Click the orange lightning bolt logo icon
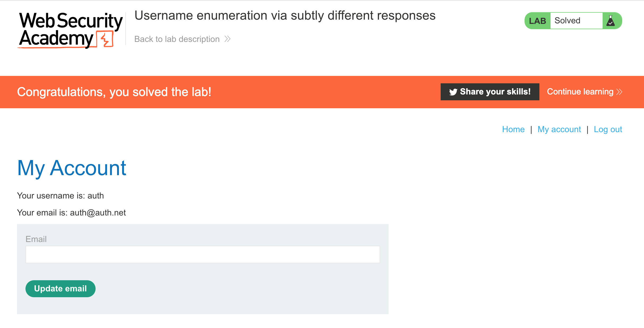The width and height of the screenshot is (644, 328). click(x=105, y=39)
